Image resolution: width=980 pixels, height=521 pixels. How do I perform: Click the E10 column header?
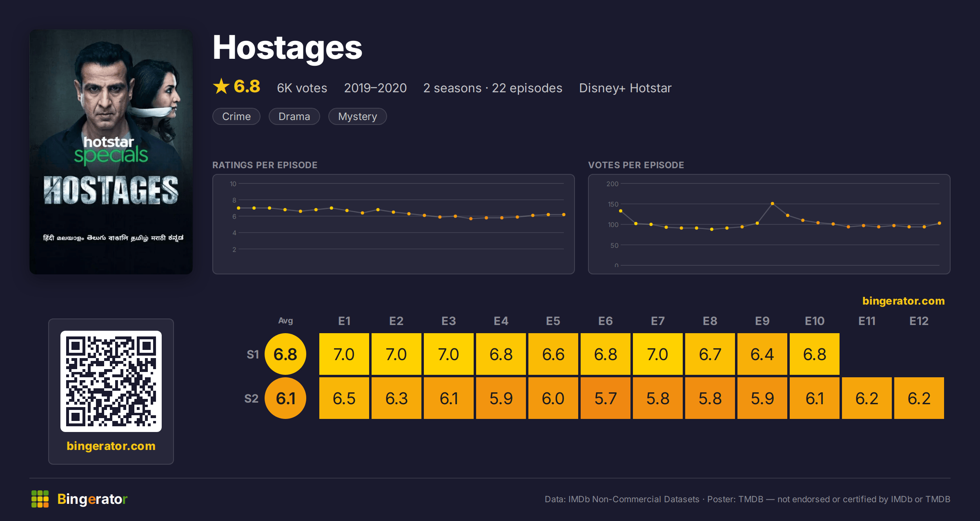click(815, 321)
